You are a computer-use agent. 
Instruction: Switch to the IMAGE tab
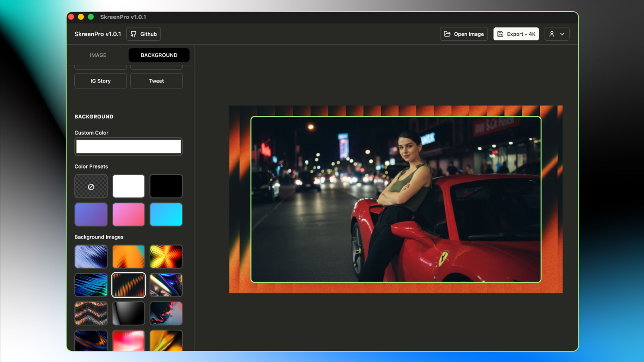point(98,55)
